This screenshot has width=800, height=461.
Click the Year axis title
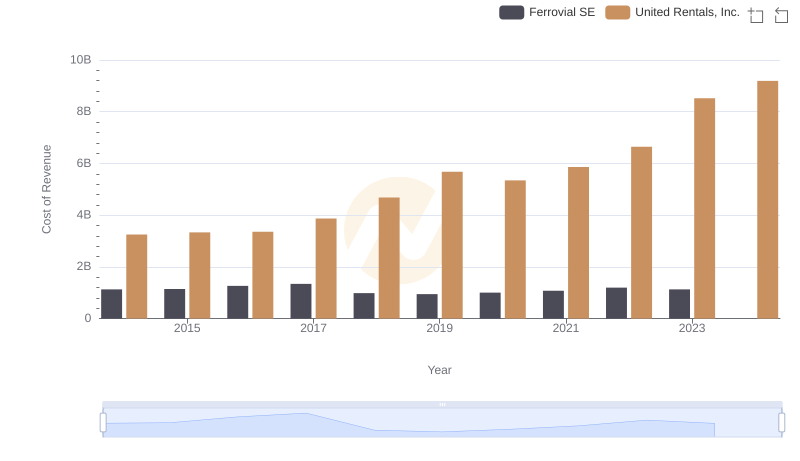tap(439, 370)
